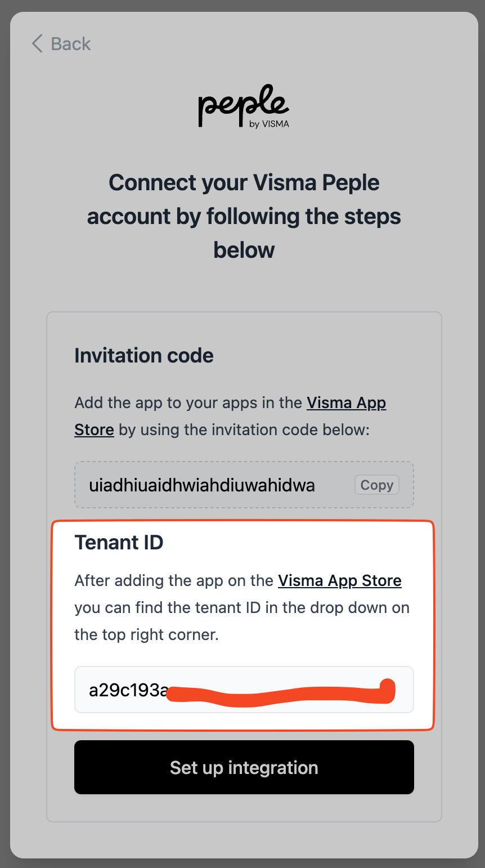This screenshot has width=485, height=868.
Task: Click the "Tenant ID" section heading
Action: (x=119, y=542)
